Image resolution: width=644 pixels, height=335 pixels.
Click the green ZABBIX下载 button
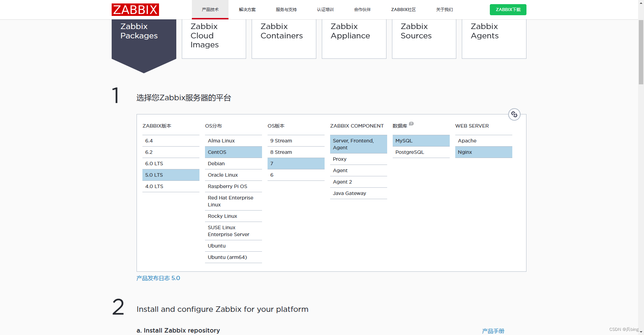coord(508,10)
